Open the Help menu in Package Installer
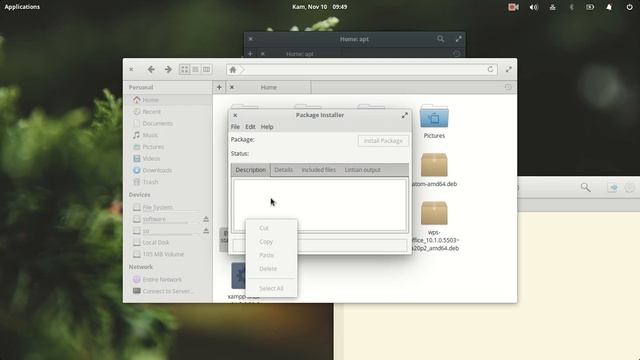 267,127
